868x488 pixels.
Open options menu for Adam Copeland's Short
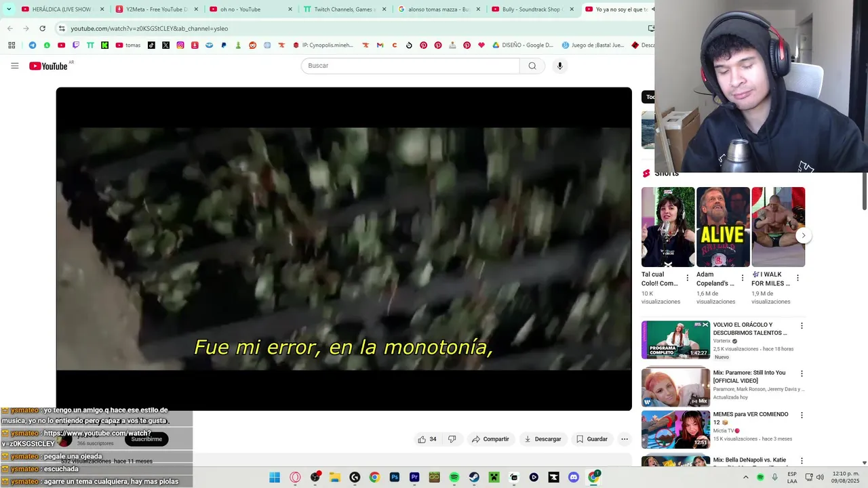(x=743, y=278)
